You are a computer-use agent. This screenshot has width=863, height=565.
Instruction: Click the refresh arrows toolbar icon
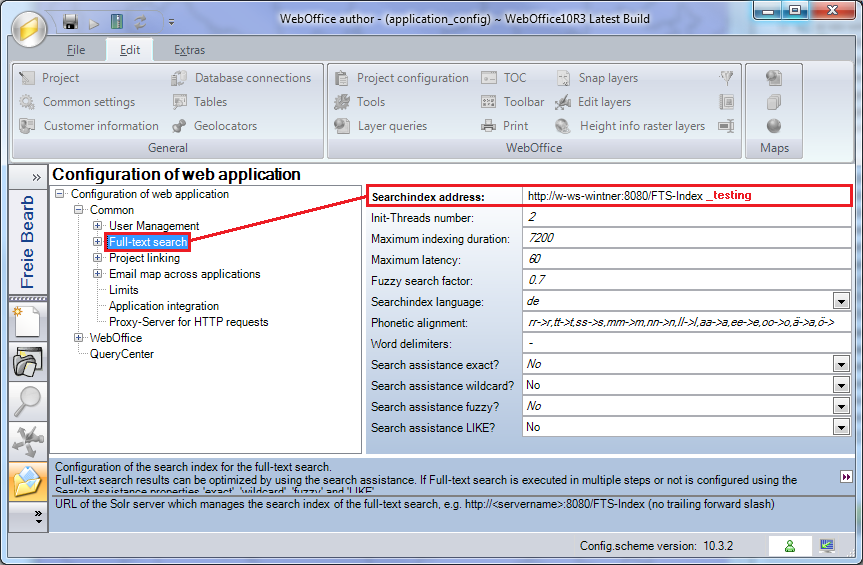coord(140,22)
